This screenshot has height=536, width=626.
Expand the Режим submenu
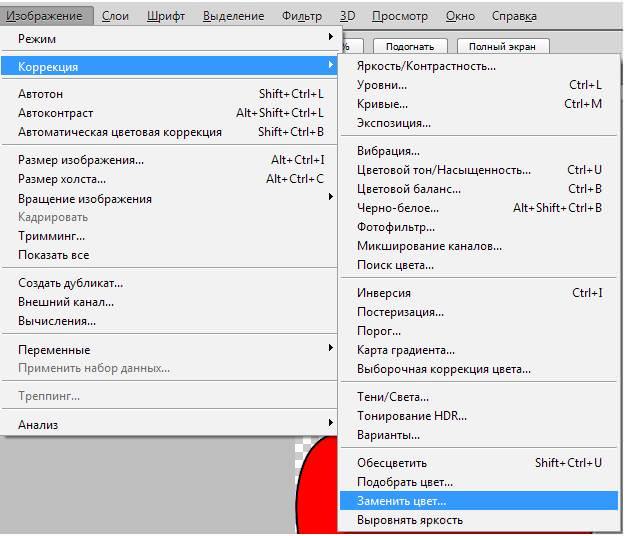pos(170,39)
